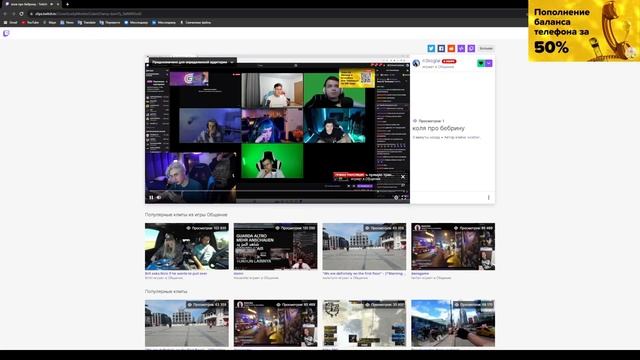Open the car interior clip thumbnail
This screenshot has height=360, width=640.
(x=187, y=246)
